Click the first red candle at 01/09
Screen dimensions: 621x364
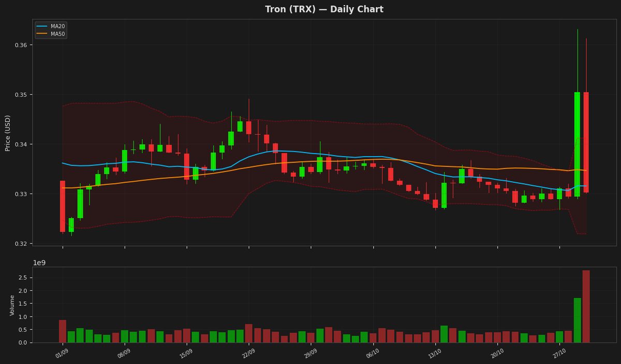point(63,206)
